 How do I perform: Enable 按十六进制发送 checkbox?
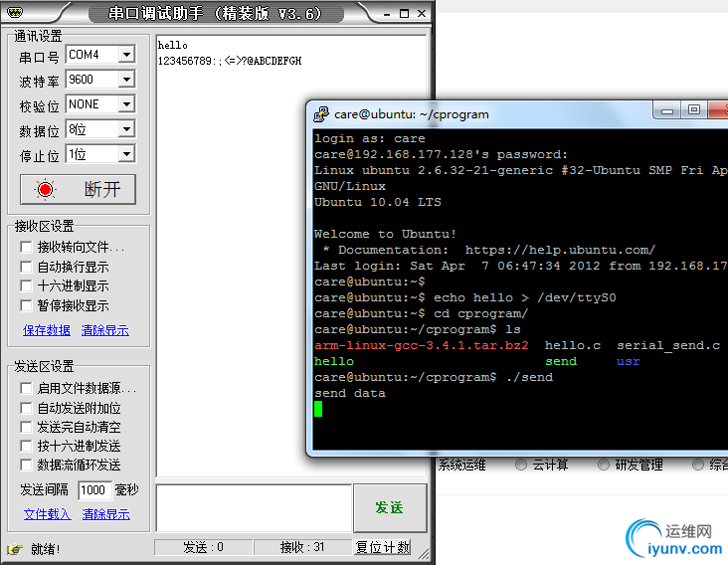click(26, 447)
